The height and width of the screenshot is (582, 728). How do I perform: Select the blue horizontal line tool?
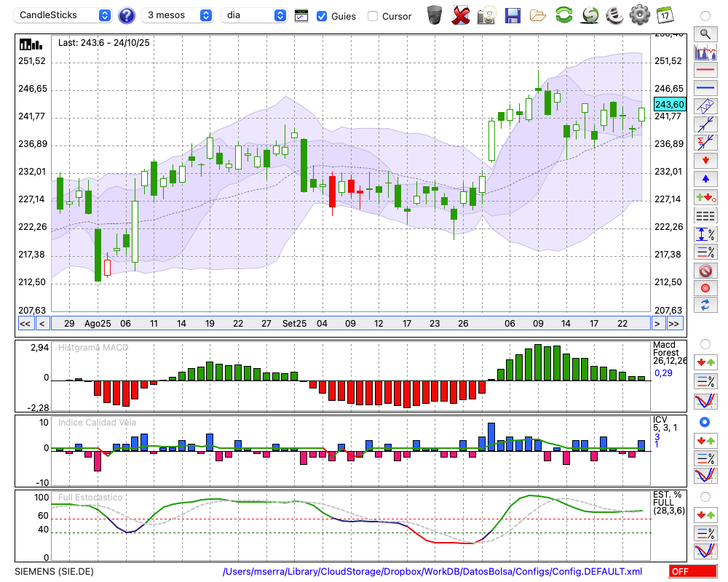tap(705, 88)
